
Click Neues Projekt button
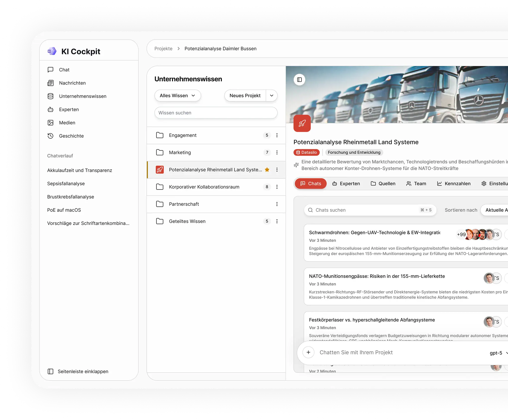pyautogui.click(x=245, y=96)
